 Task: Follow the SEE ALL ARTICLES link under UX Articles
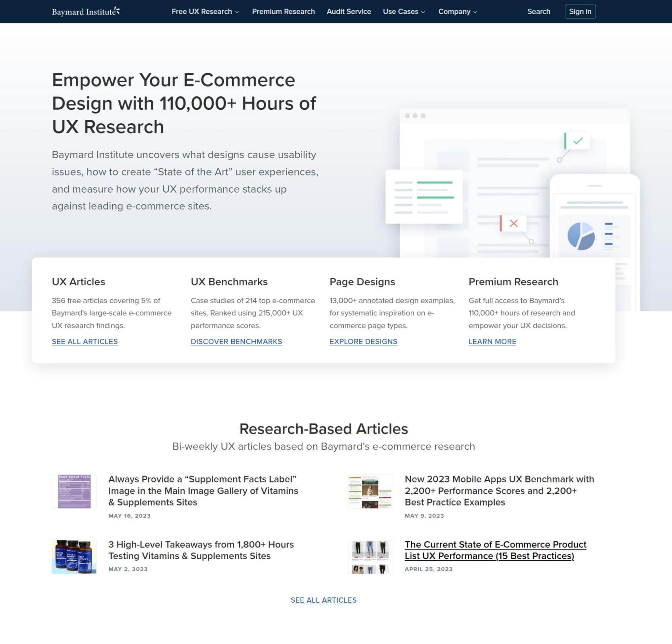pos(85,341)
